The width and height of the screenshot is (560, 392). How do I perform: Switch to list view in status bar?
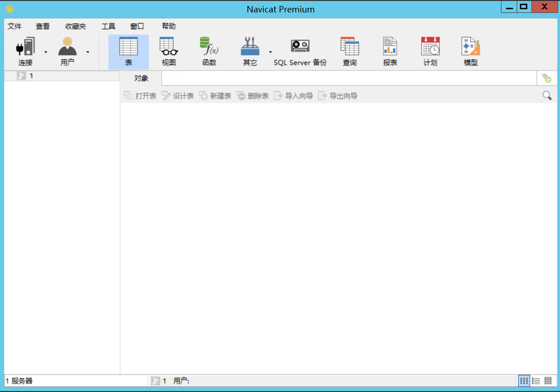536,380
